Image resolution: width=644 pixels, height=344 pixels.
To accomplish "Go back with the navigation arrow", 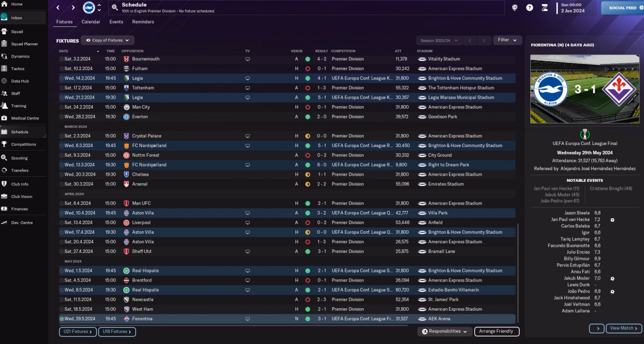I will pos(58,8).
